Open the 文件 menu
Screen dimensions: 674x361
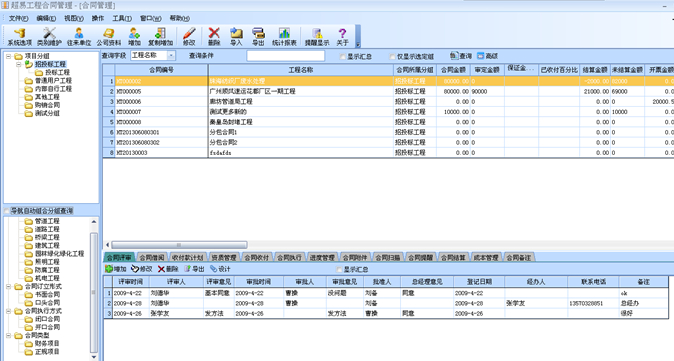click(18, 18)
